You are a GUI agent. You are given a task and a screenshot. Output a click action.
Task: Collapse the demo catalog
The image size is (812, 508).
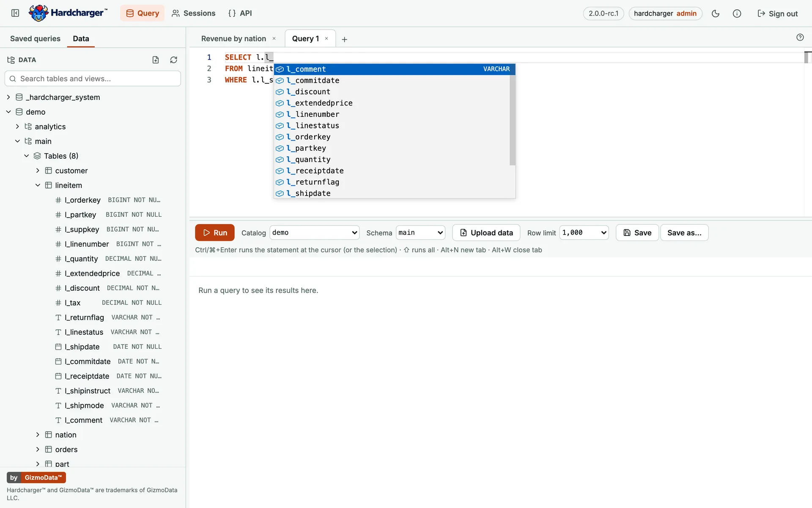tap(8, 112)
